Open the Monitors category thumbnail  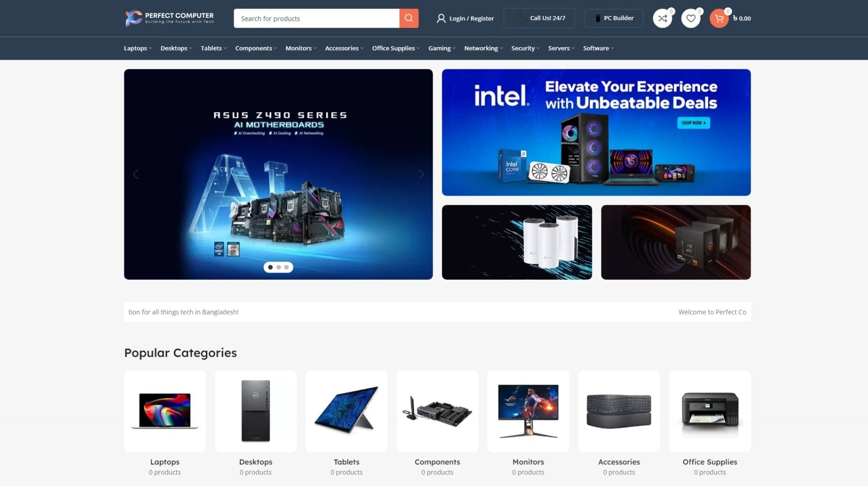[x=528, y=411]
